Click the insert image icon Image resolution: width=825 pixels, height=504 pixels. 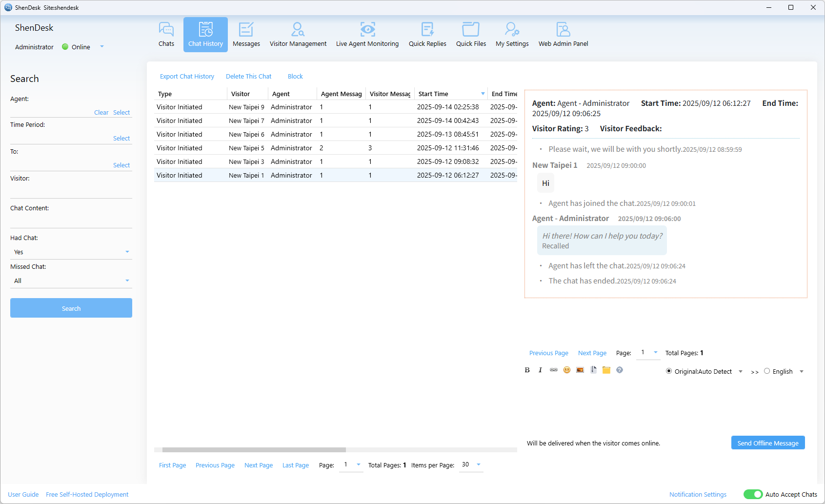click(580, 370)
